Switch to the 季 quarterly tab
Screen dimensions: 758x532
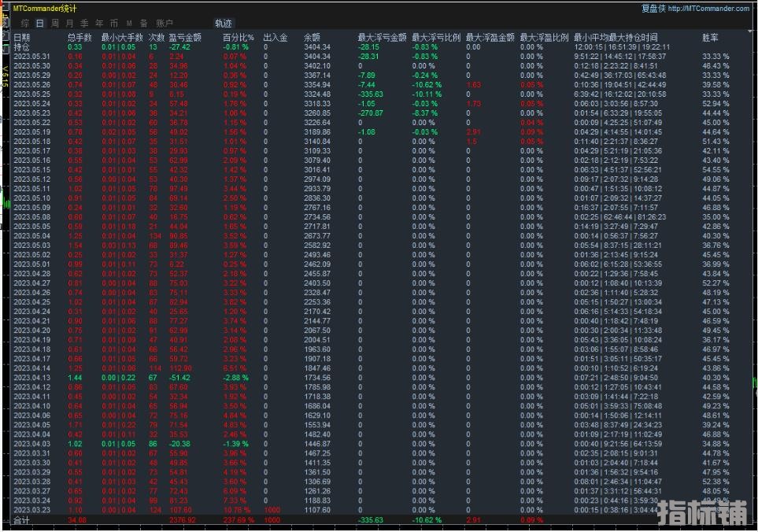84,23
